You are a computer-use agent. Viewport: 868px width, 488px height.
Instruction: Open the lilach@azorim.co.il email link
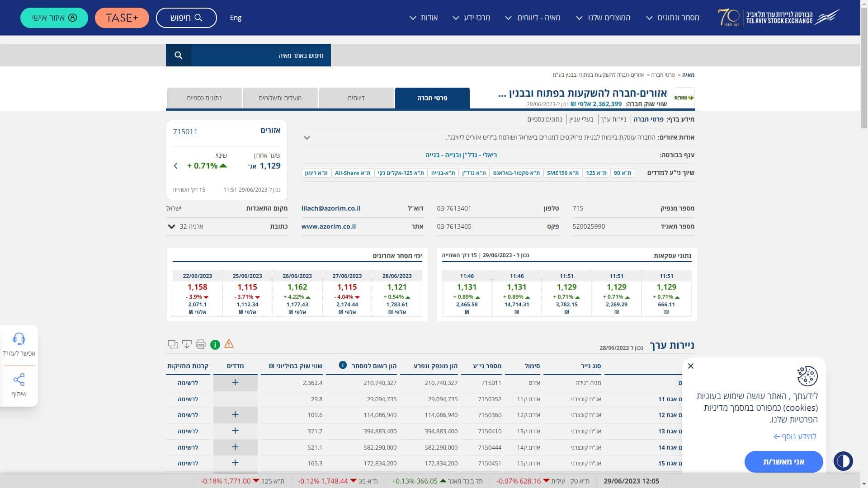[331, 208]
